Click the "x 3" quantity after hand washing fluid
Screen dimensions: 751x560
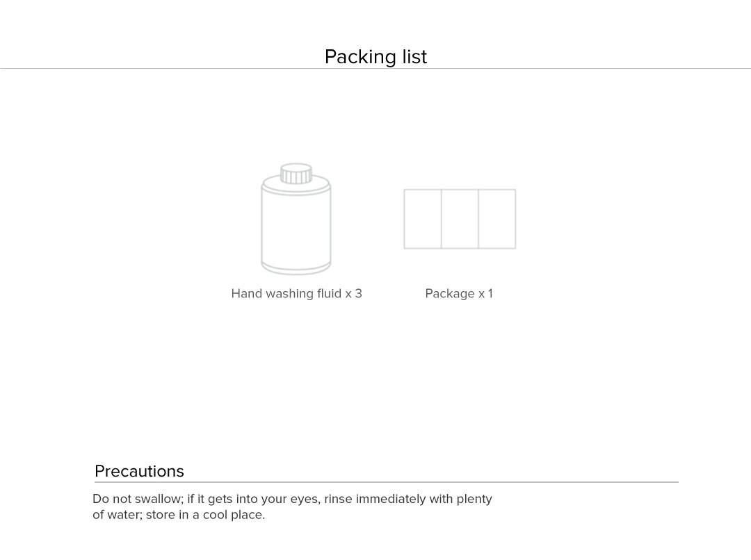(353, 294)
